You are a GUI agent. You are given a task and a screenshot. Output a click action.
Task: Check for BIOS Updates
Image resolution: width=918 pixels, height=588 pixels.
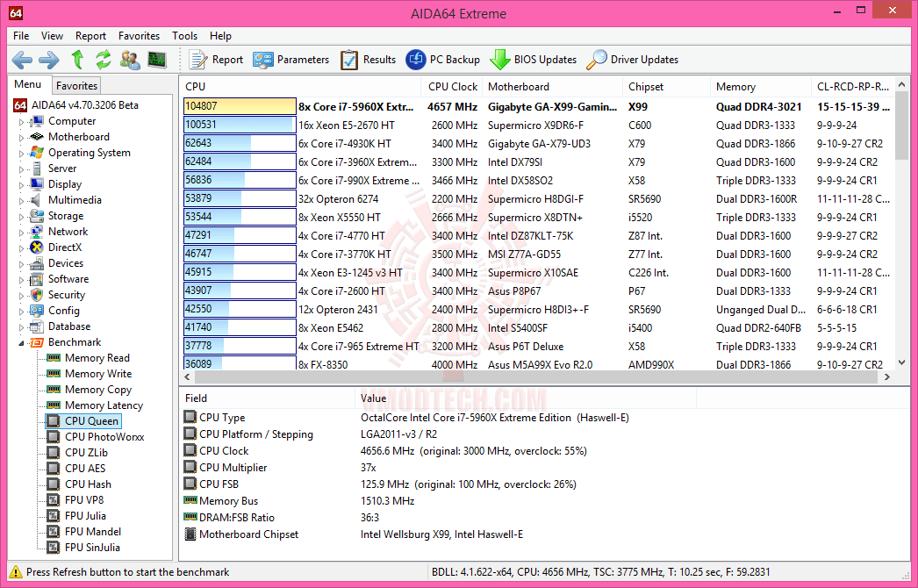pyautogui.click(x=534, y=59)
